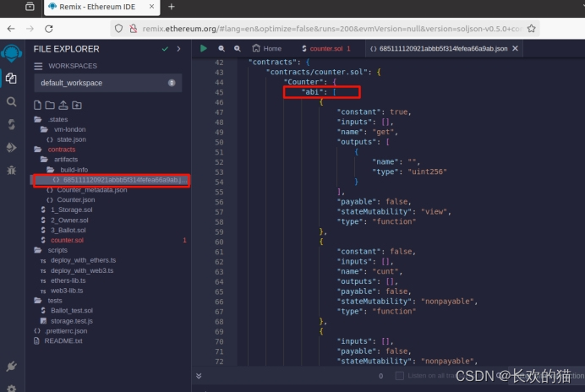Viewport: 585px width, 392px height.
Task: Toggle Listen on all transactions checkbox
Action: point(400,376)
